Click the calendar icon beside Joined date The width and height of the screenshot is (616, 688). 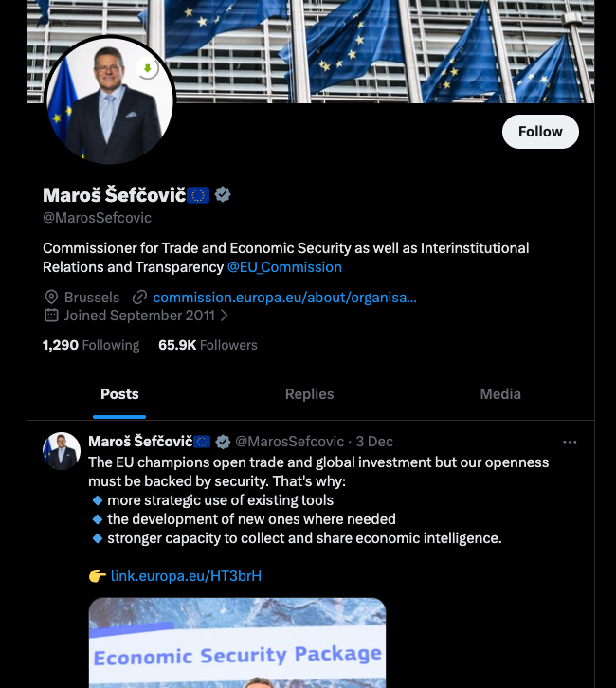(51, 316)
